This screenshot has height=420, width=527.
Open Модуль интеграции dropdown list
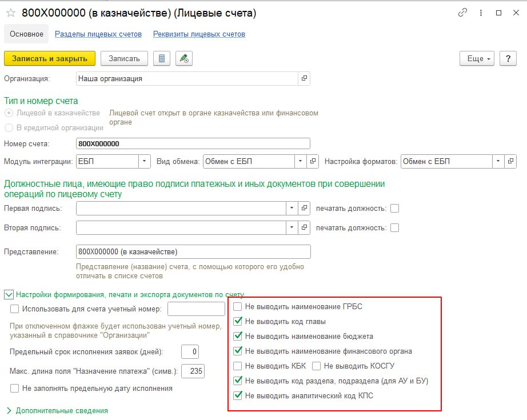click(145, 161)
